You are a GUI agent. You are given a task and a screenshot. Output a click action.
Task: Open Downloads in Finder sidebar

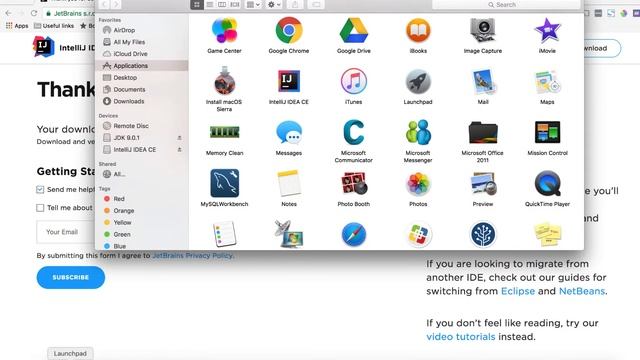click(x=129, y=101)
